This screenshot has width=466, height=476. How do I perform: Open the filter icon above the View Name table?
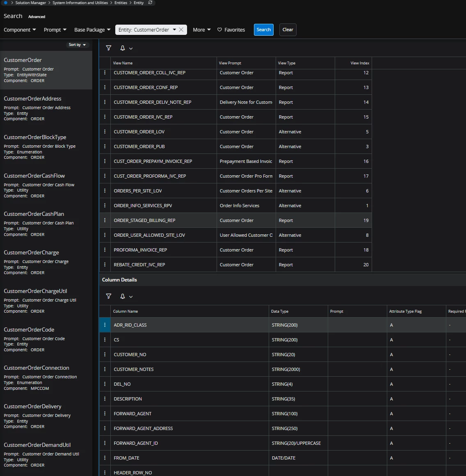[109, 48]
